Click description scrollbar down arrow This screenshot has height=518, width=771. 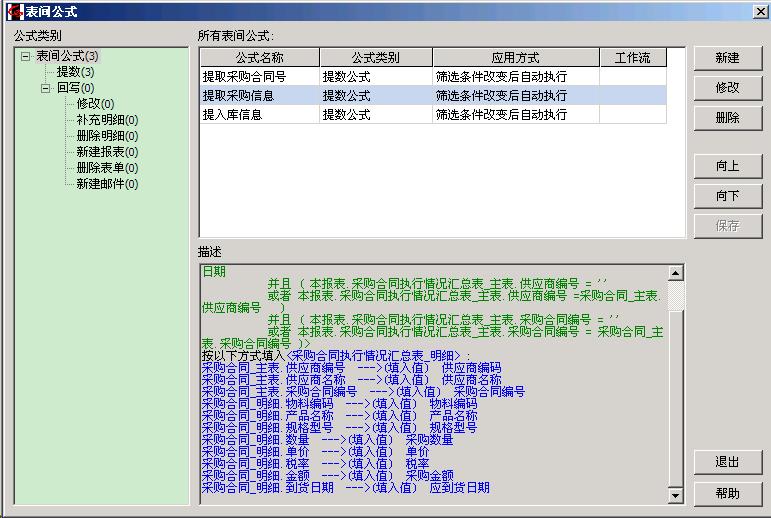(676, 495)
